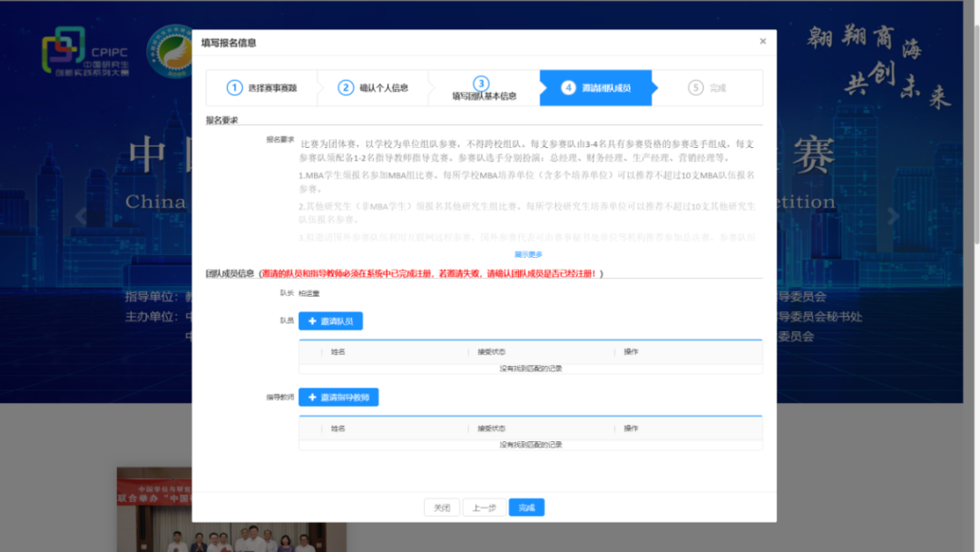The width and height of the screenshot is (980, 552).
Task: Select step 2 确认个人信息
Action: point(373,88)
